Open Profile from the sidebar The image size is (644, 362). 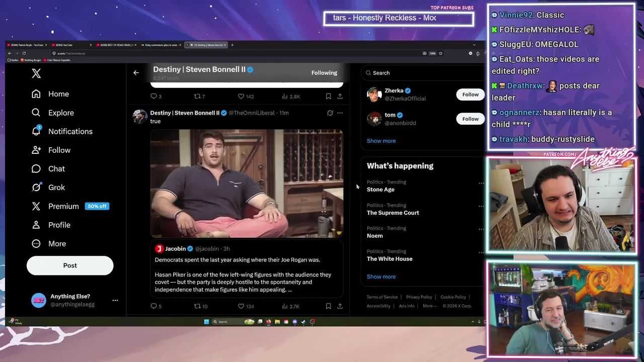click(x=51, y=225)
